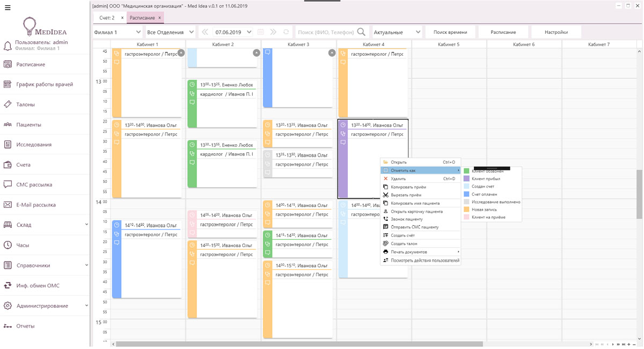This screenshot has width=644, height=349.
Task: Mark as Счет оплачен blue swatch
Action: tap(466, 194)
